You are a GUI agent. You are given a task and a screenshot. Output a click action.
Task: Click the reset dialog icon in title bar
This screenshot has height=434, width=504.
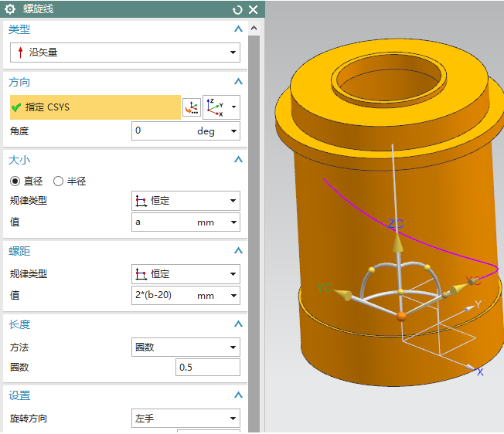[x=237, y=9]
